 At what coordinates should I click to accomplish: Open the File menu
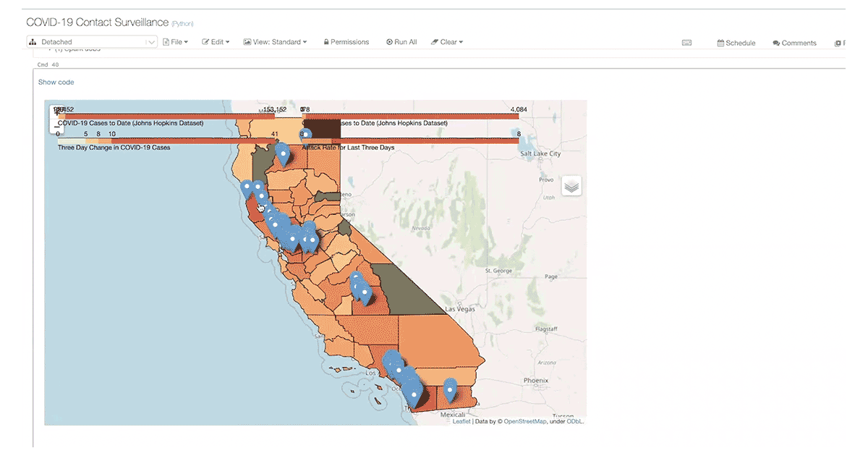(x=175, y=42)
